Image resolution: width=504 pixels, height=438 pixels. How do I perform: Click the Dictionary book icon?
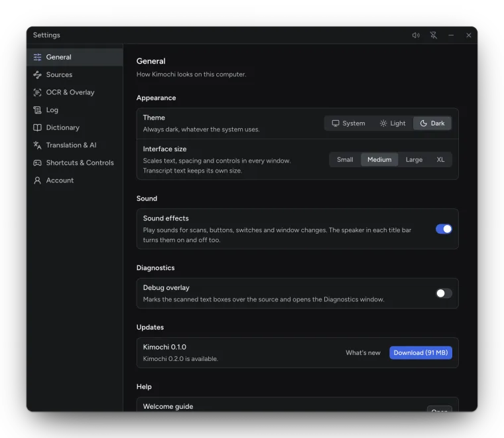[37, 127]
